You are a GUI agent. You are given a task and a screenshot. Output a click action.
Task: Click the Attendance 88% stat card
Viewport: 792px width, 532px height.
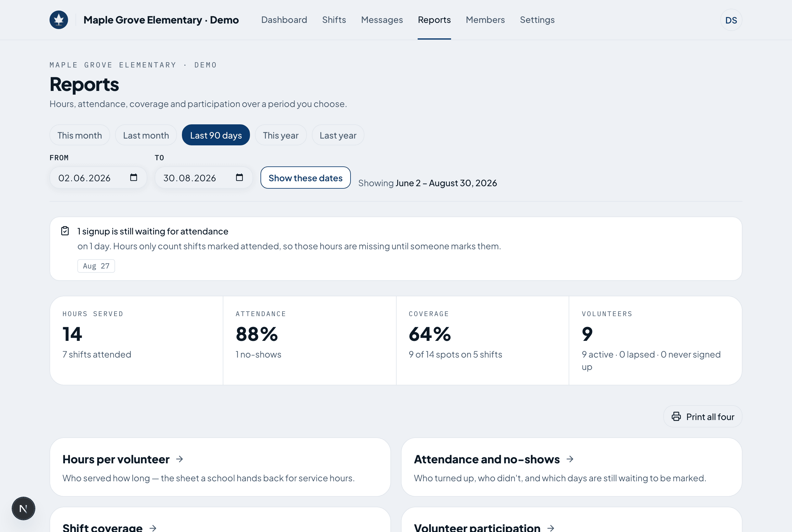(x=309, y=340)
